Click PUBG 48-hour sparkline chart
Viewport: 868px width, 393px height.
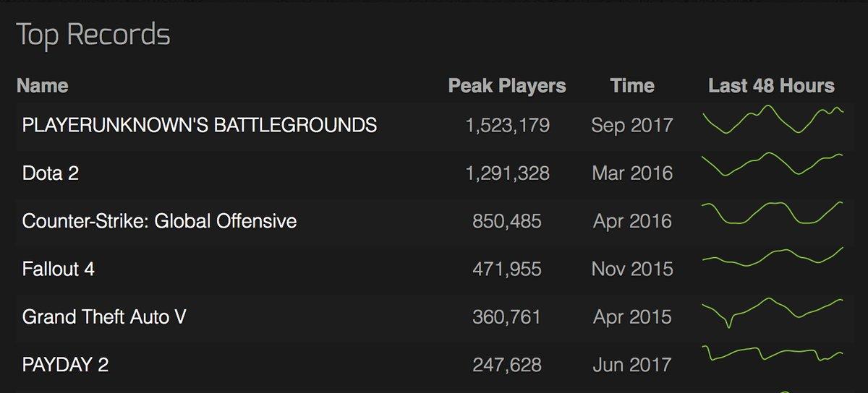[x=773, y=119]
